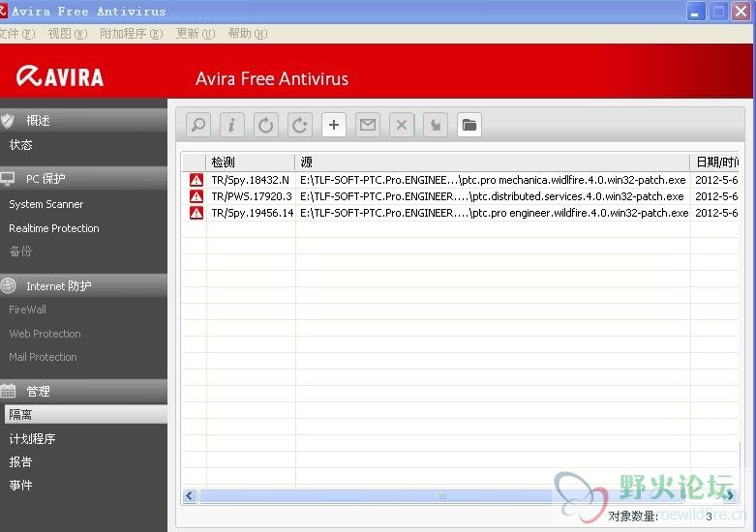
Task: Open the 文件 menu
Action: tap(17, 34)
